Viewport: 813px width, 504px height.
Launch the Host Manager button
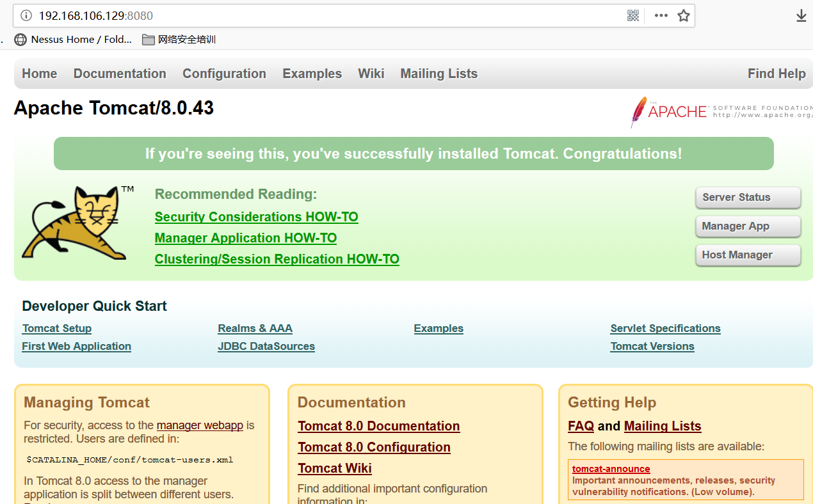click(748, 255)
